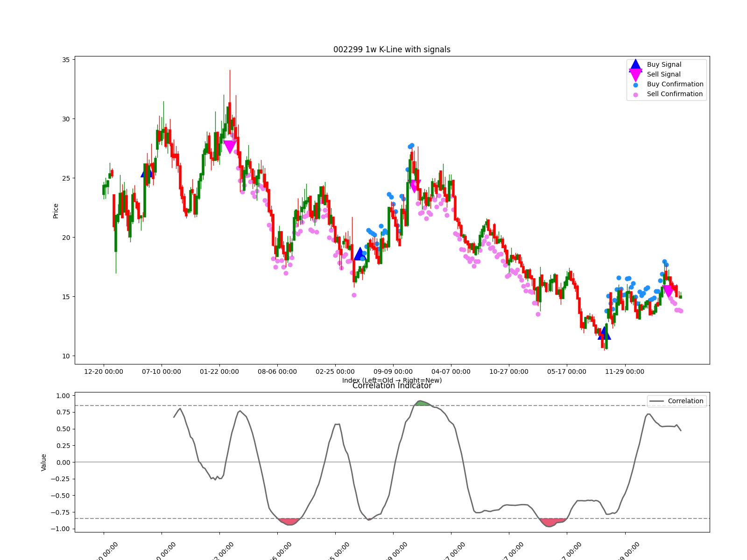This screenshot has height=560, width=747.
Task: Select the buy signal triangle near price 18.5
Action: pos(360,254)
